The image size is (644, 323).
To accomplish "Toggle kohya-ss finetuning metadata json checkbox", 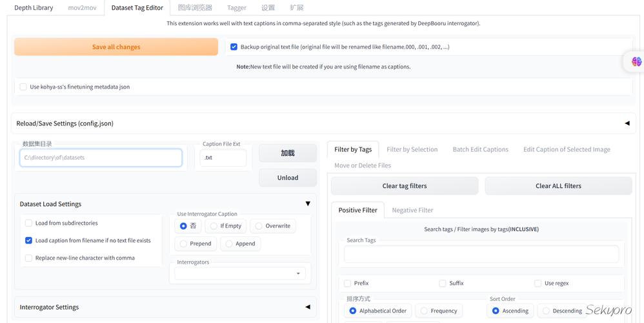I will [x=23, y=87].
